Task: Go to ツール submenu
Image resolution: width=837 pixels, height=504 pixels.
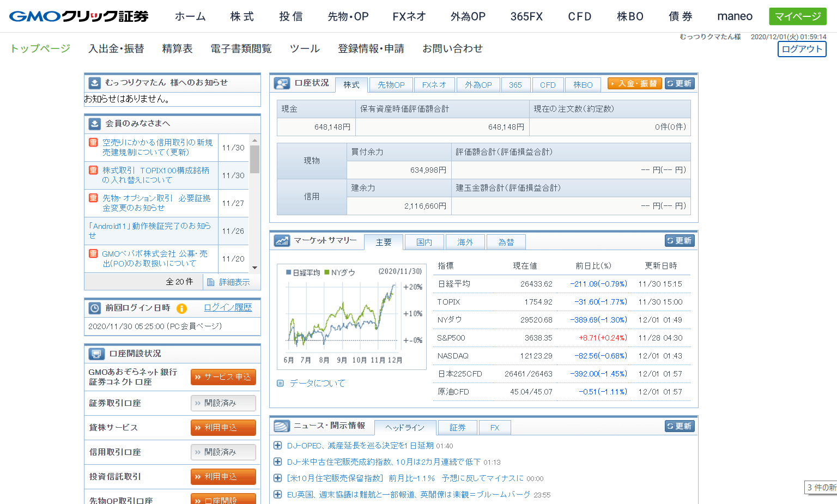Action: tap(305, 48)
